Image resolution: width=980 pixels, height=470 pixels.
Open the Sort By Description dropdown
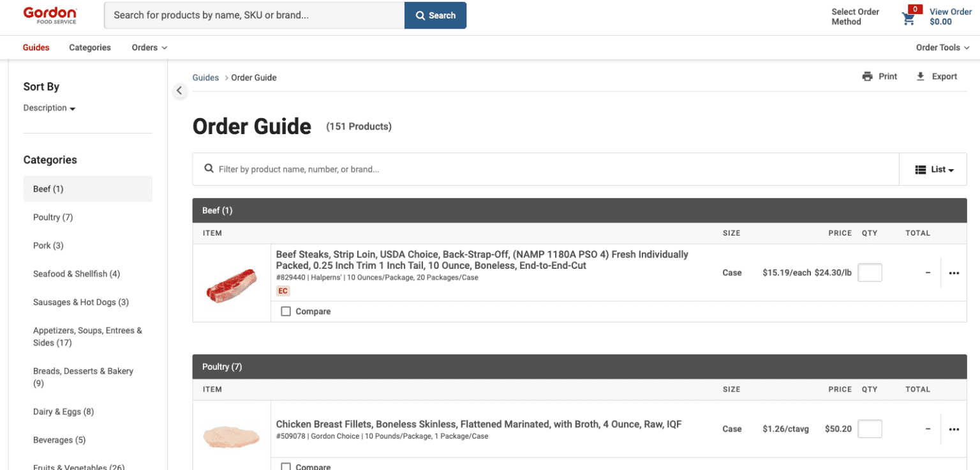coord(49,107)
